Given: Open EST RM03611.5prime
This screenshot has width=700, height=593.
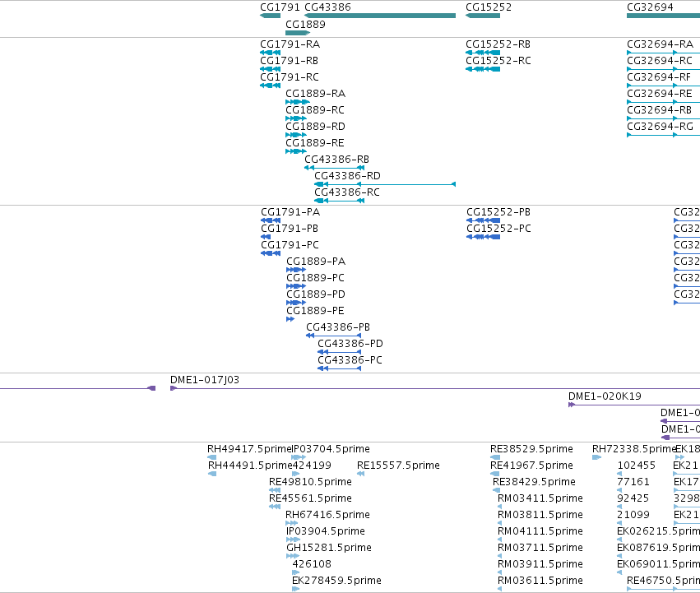Looking at the screenshot, I should tap(499, 589).
